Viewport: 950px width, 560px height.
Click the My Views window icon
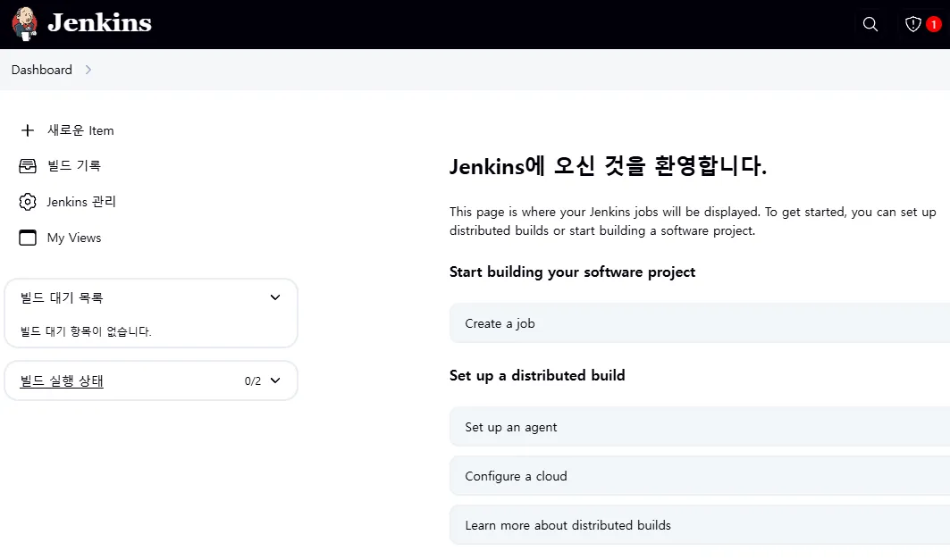pyautogui.click(x=28, y=238)
